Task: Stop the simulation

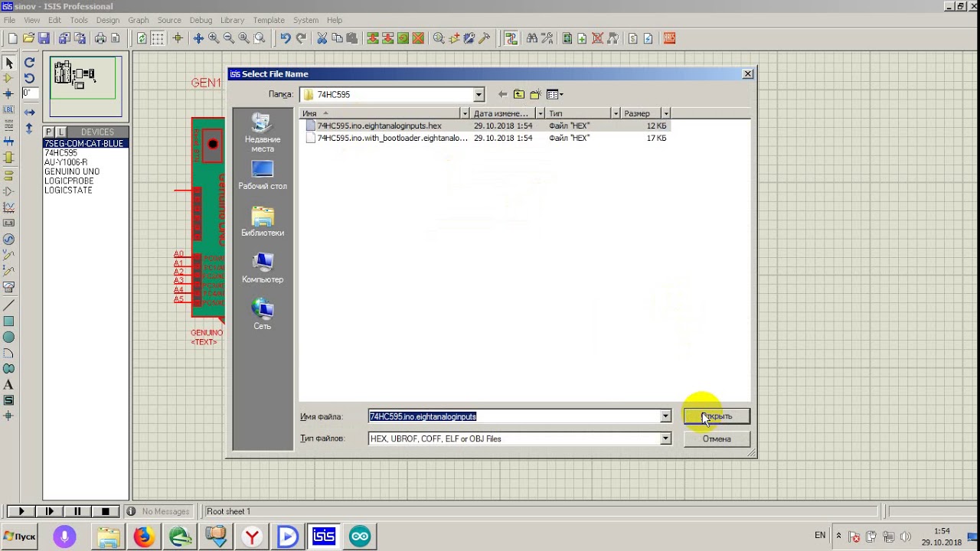Action: tap(106, 511)
